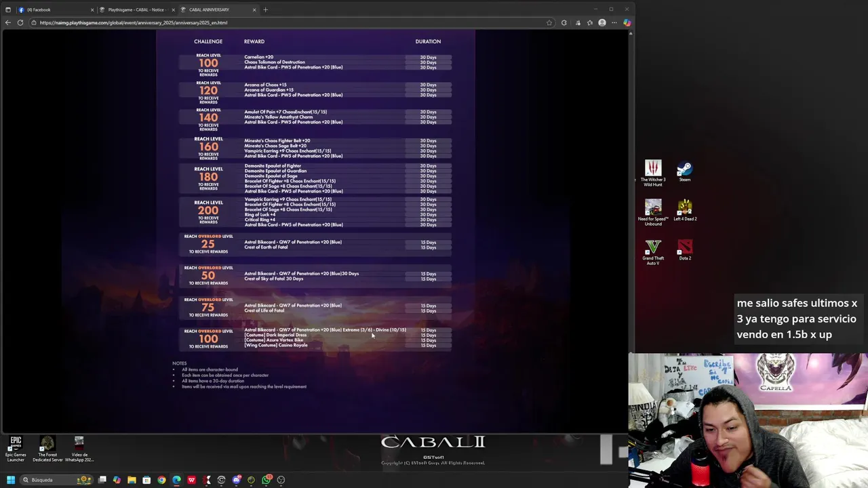Open a new browser tab

pos(265,9)
